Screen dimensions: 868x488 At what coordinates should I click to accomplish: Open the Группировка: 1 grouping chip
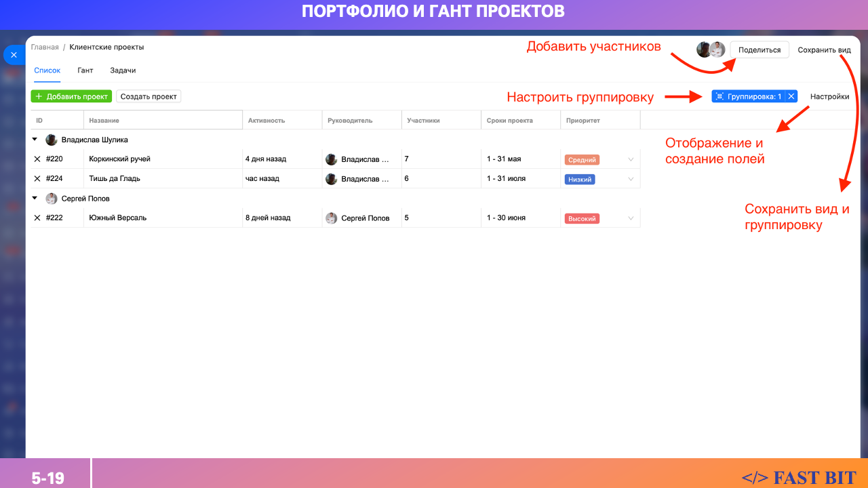(748, 96)
